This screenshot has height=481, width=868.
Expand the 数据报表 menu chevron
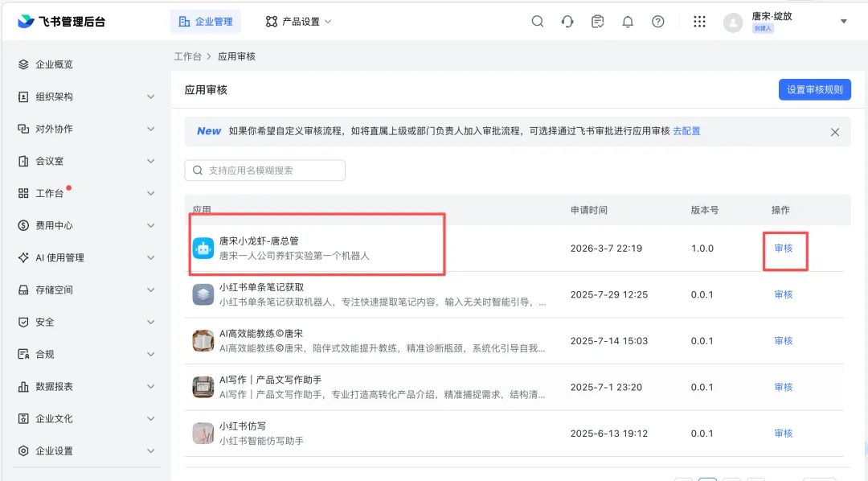pos(150,386)
